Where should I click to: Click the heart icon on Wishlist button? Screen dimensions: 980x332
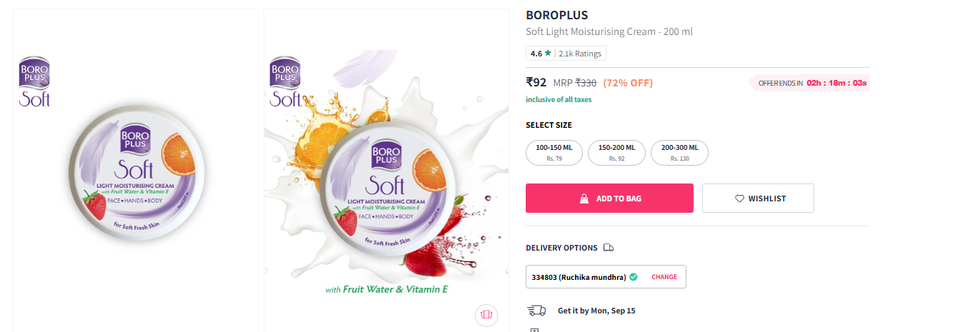[739, 198]
